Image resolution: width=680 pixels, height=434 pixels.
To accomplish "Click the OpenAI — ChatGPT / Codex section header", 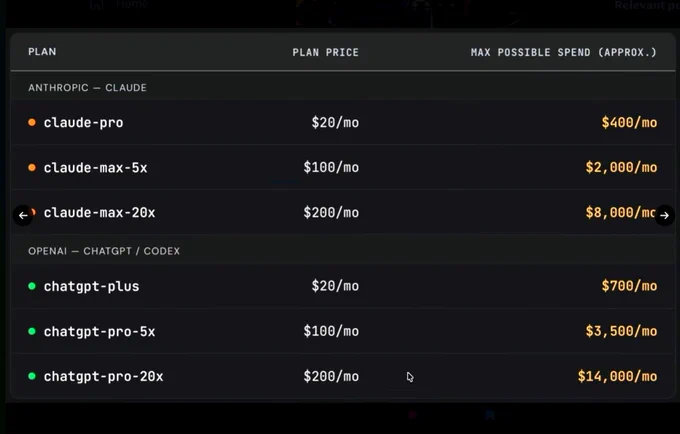I will pos(104,251).
